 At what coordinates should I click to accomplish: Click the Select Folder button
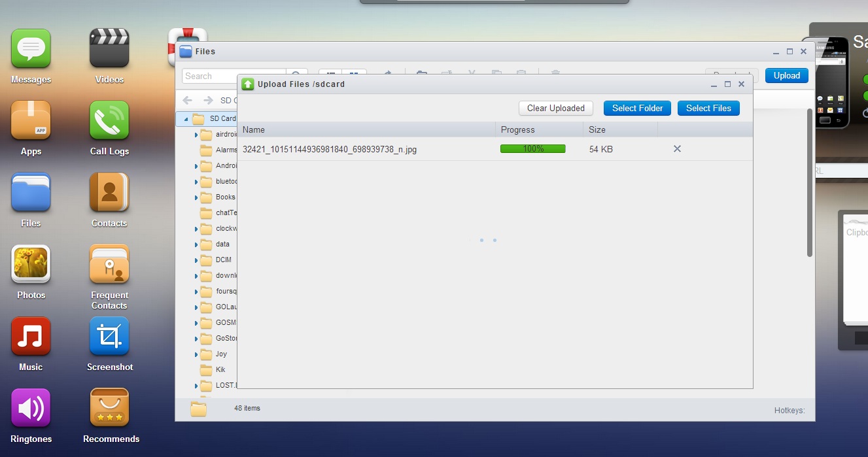pyautogui.click(x=637, y=109)
